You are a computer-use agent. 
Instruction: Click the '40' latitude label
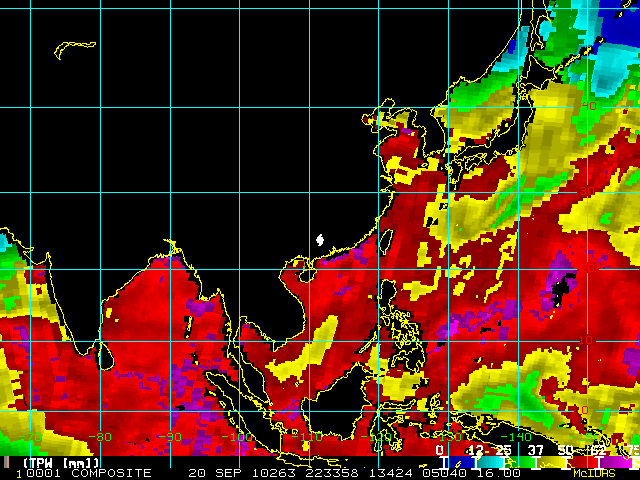[x=589, y=106]
